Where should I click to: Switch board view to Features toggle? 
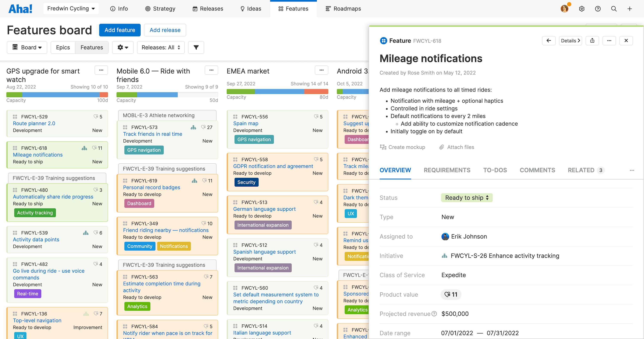click(x=91, y=47)
